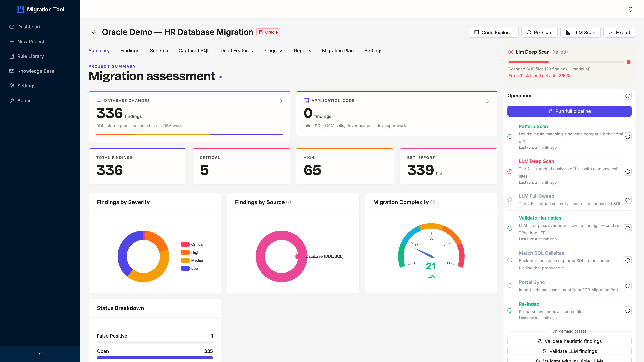Toggle the High legend swatch
Image resolution: width=644 pixels, height=362 pixels.
pyautogui.click(x=185, y=252)
